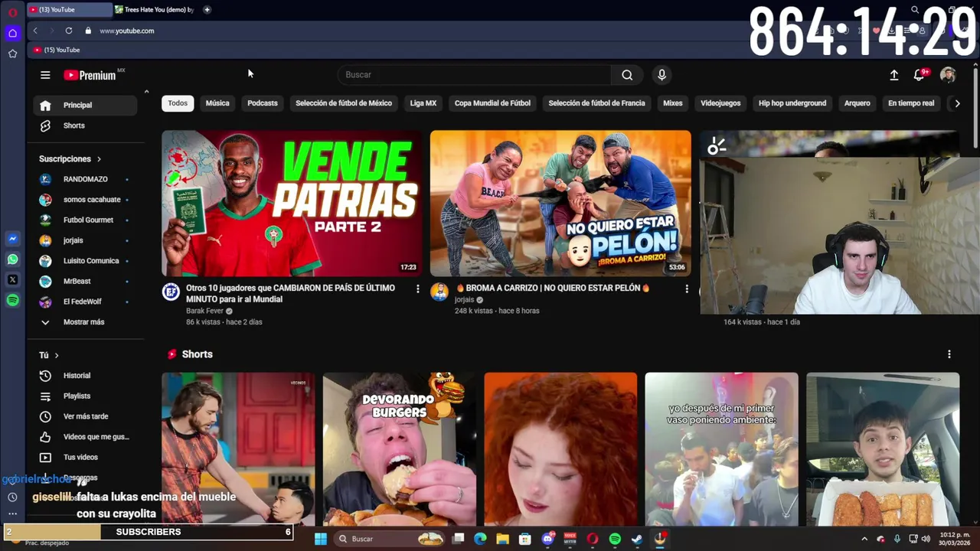Select the Videojuegos filter chip
Viewport: 980px width, 551px height.
(x=720, y=103)
